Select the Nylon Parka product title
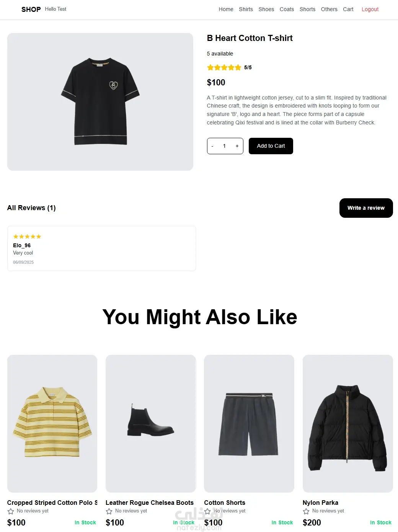The image size is (398, 532). click(320, 503)
